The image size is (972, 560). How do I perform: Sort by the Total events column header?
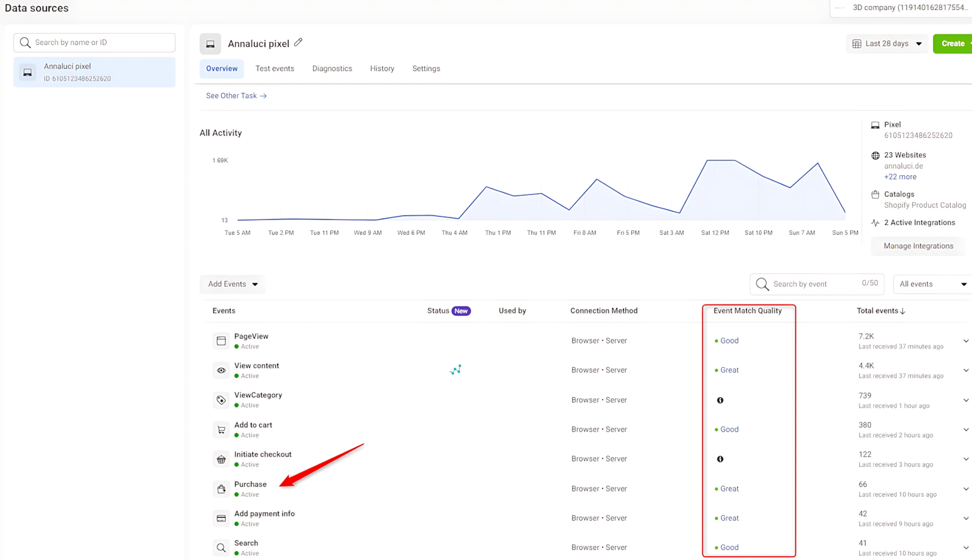point(880,311)
